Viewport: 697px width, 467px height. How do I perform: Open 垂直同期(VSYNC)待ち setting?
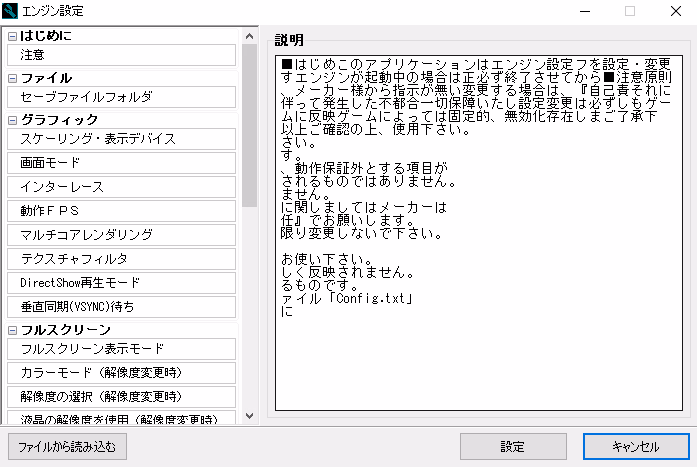point(121,307)
